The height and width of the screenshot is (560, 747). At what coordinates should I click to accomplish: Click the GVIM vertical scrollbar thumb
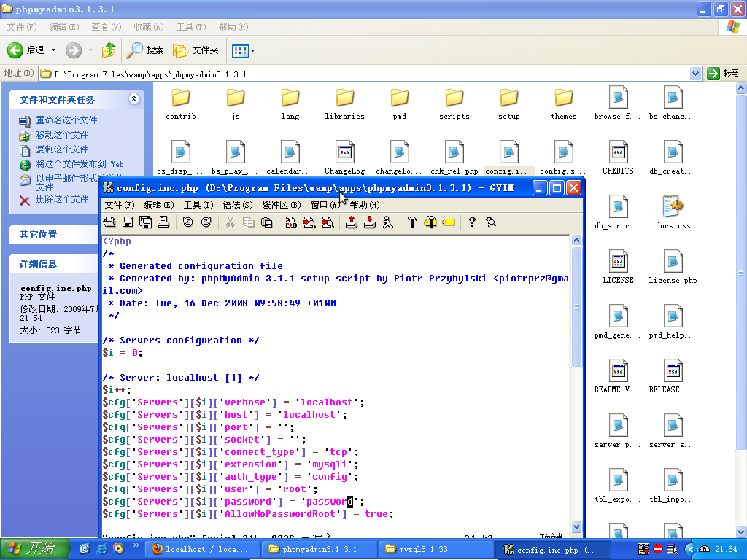tap(576, 307)
